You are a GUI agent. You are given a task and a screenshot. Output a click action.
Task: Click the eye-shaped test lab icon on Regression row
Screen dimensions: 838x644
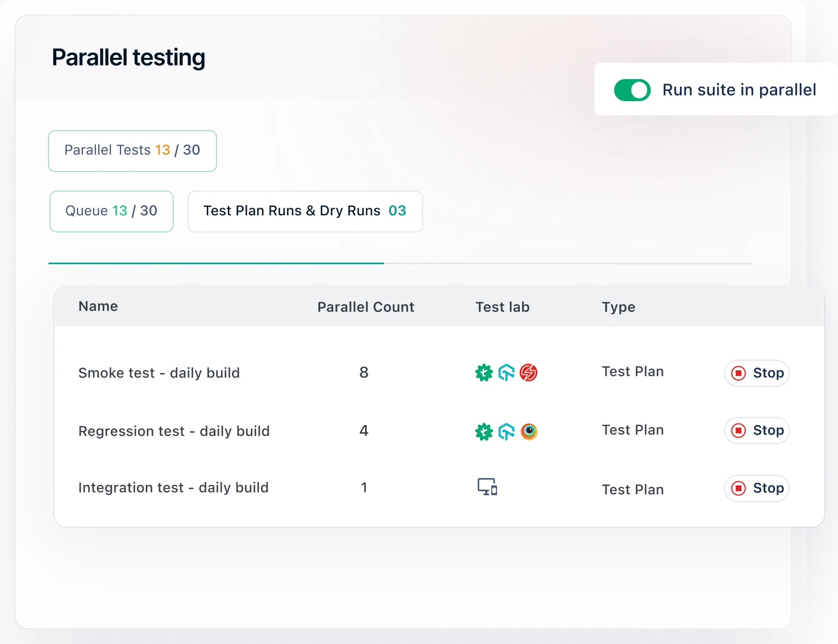click(x=528, y=432)
